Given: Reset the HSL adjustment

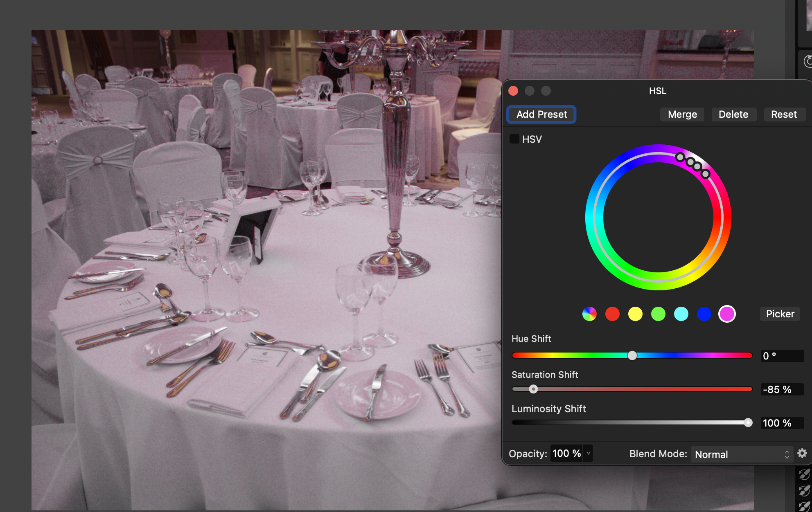Looking at the screenshot, I should coord(784,115).
